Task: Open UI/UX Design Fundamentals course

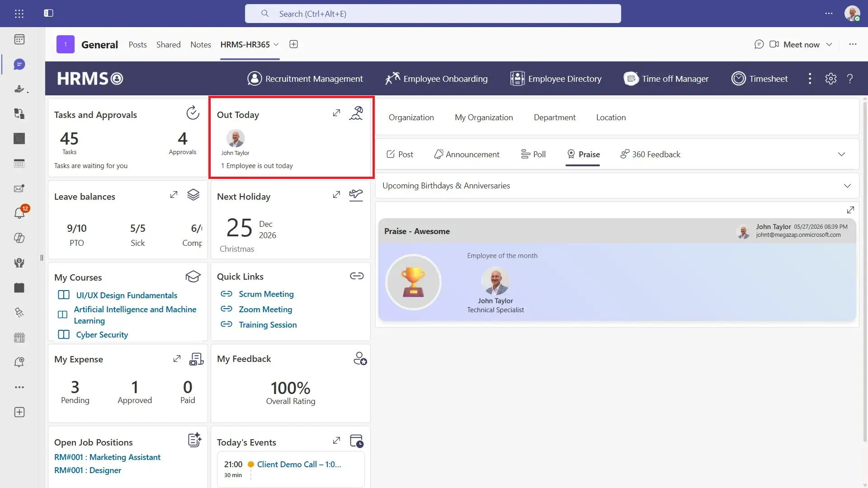Action: click(x=127, y=295)
